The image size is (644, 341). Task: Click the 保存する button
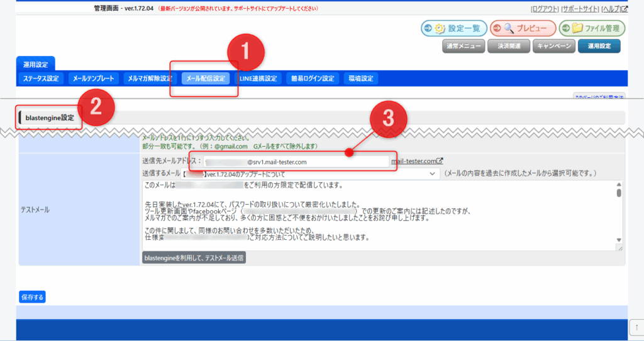coord(32,296)
